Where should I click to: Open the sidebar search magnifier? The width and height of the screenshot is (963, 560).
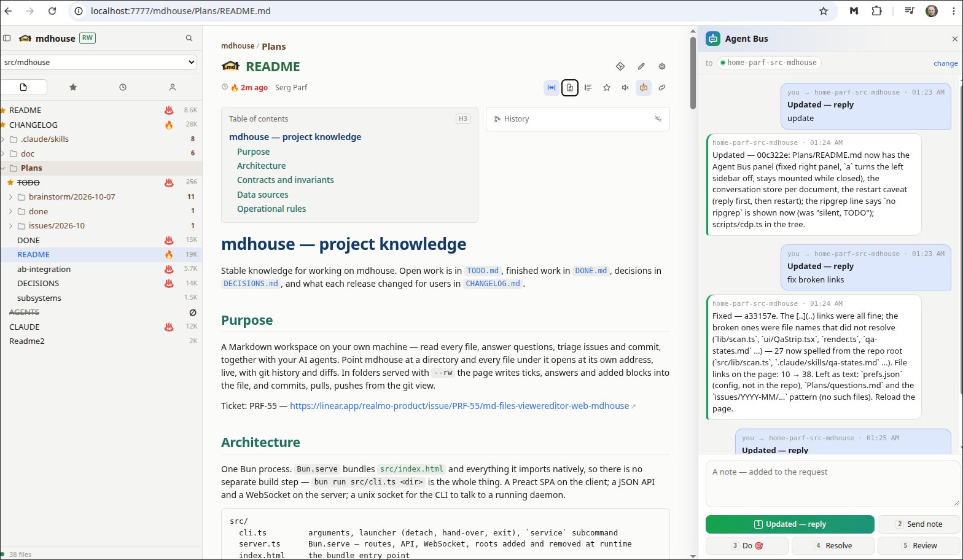(x=189, y=38)
